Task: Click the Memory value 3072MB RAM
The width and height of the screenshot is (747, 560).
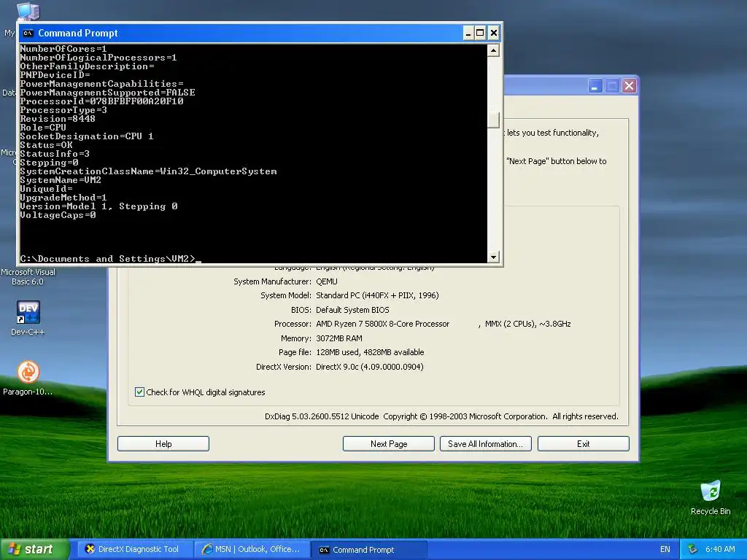Action: [x=338, y=338]
